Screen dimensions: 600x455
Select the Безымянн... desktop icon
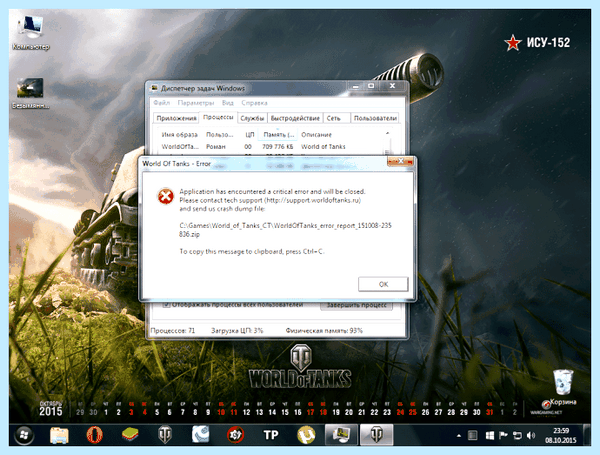point(31,94)
